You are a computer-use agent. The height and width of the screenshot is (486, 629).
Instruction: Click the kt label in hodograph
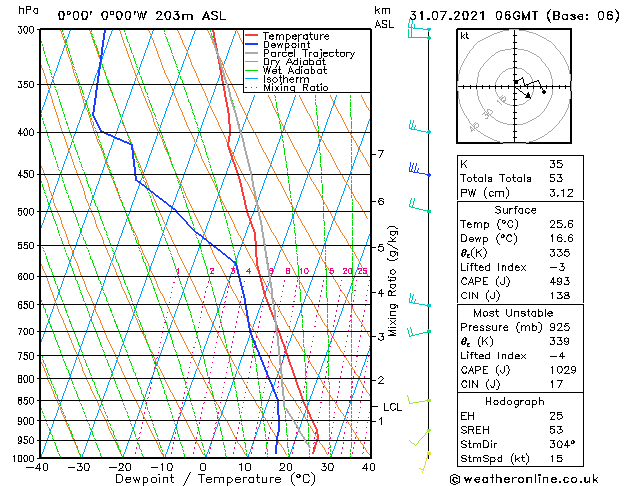[465, 36]
